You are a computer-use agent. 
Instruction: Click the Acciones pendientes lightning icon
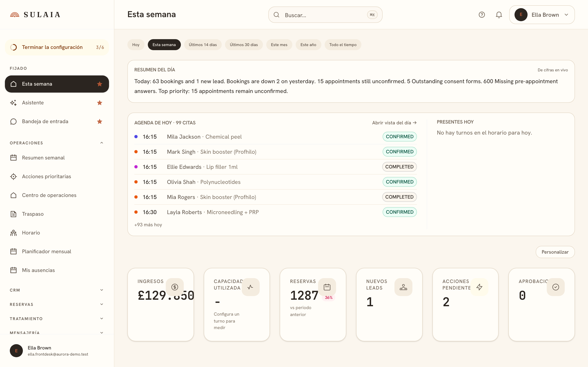point(479,287)
